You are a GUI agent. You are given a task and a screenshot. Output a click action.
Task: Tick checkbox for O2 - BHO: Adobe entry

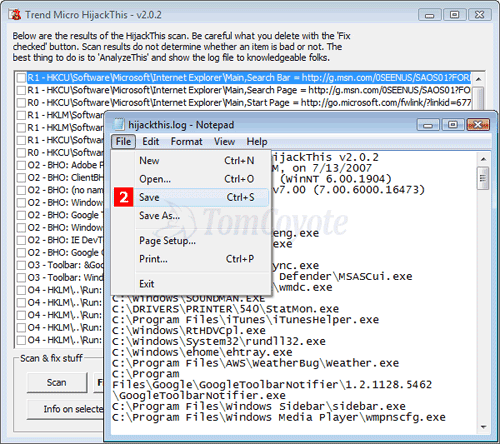click(x=21, y=165)
